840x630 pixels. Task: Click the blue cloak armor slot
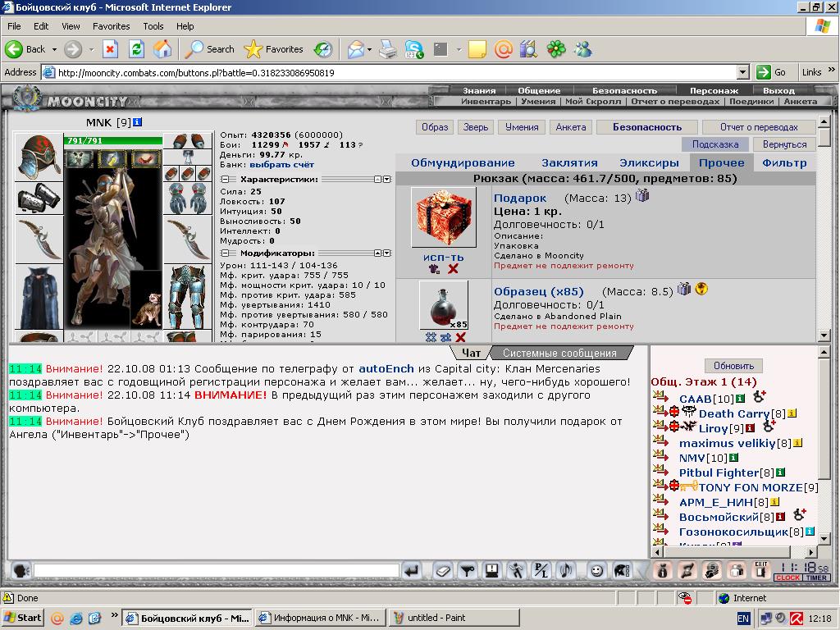(x=39, y=296)
